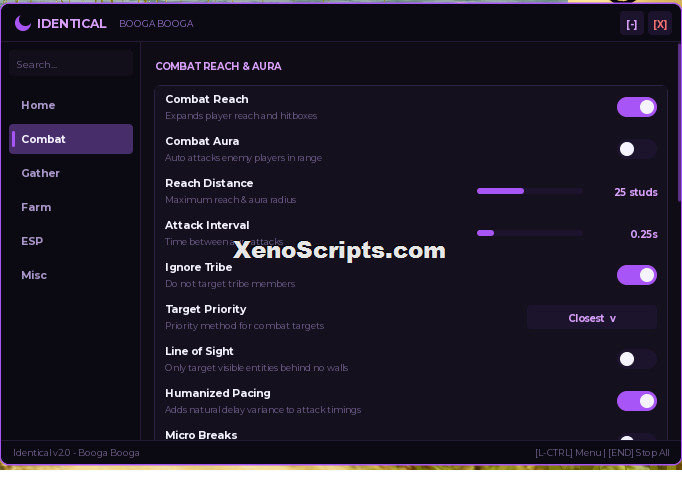Image resolution: width=682 pixels, height=500 pixels.
Task: Open the Home tab
Action: point(71,105)
